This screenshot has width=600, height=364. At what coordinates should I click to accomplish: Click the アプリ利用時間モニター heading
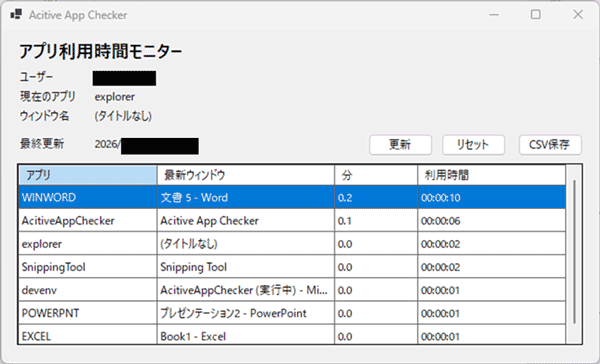[x=101, y=51]
